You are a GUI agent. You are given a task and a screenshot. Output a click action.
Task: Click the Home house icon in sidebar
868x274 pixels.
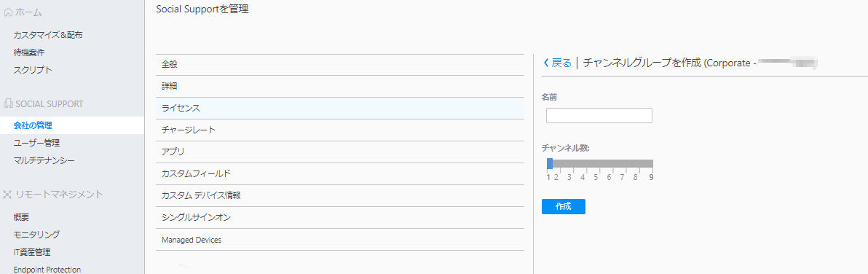pyautogui.click(x=8, y=12)
